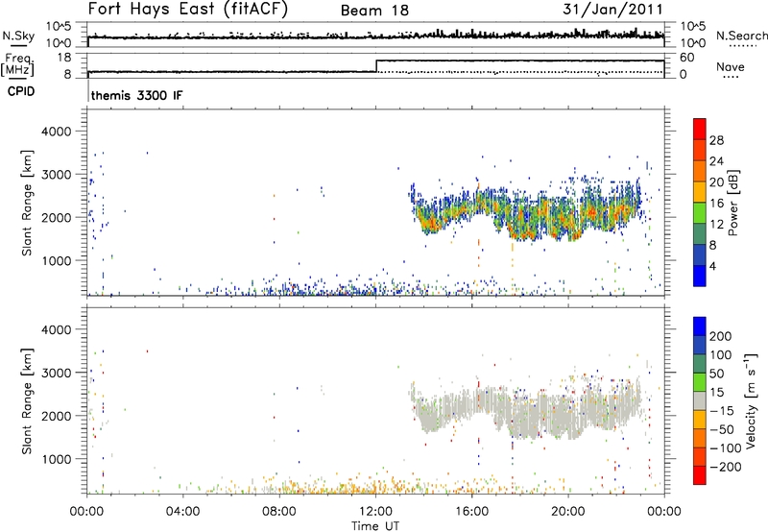
Task: Click the '-200' value on velocity colorbar
Action: (724, 467)
